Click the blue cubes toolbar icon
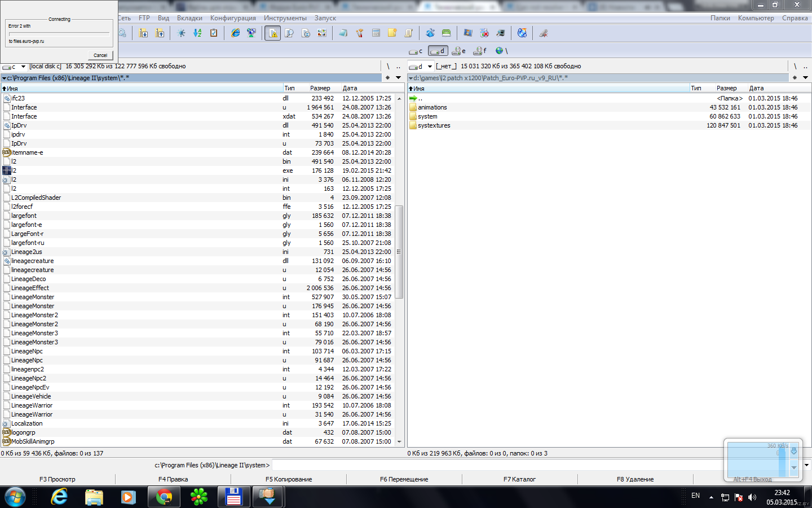This screenshot has width=812, height=508. pos(430,33)
